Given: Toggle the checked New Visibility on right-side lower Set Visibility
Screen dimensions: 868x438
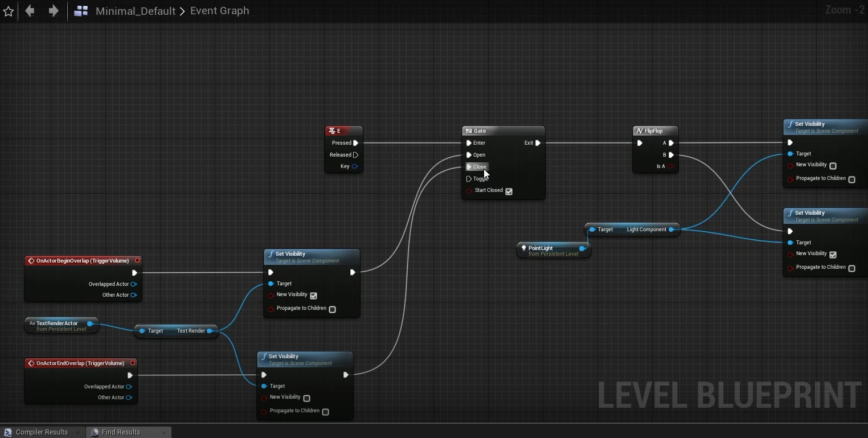Looking at the screenshot, I should click(x=833, y=255).
